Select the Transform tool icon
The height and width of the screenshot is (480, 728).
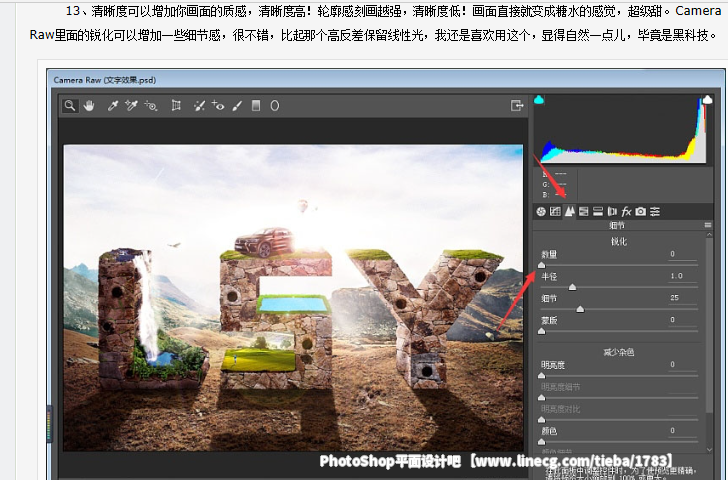[x=176, y=106]
